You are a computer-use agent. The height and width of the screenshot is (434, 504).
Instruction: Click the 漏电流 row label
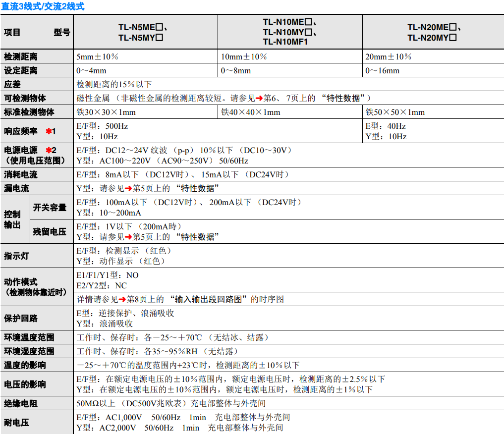pyautogui.click(x=16, y=189)
